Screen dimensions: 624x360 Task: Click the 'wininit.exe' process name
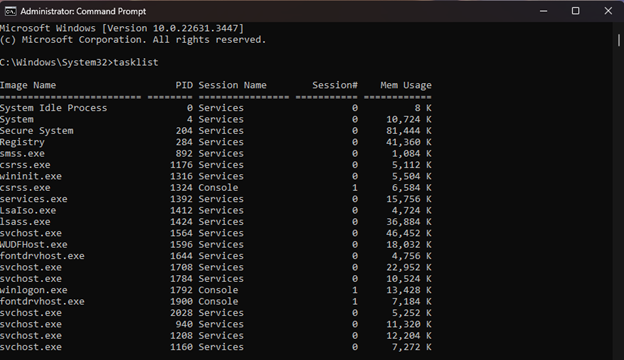[x=31, y=176]
